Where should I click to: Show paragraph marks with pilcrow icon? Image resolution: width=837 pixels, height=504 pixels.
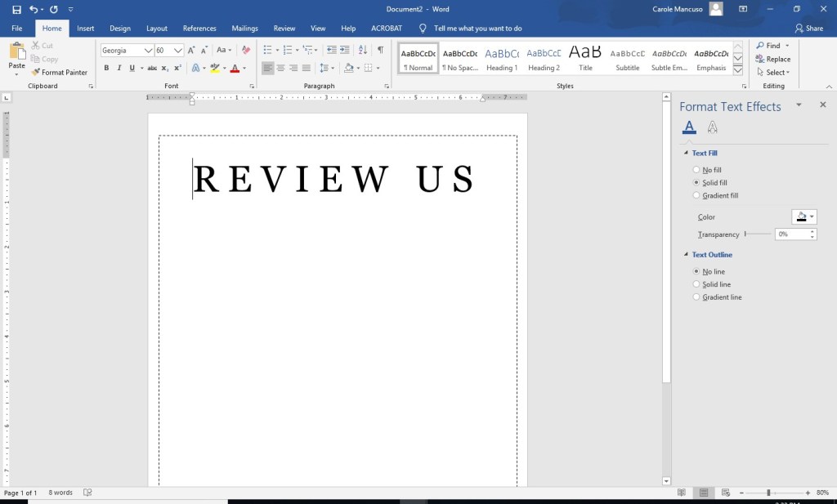[x=380, y=50]
